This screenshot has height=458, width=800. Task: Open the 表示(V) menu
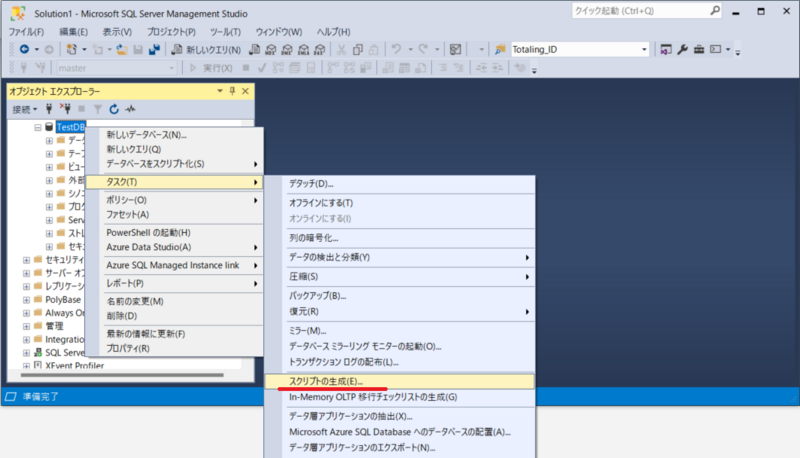pyautogui.click(x=117, y=32)
